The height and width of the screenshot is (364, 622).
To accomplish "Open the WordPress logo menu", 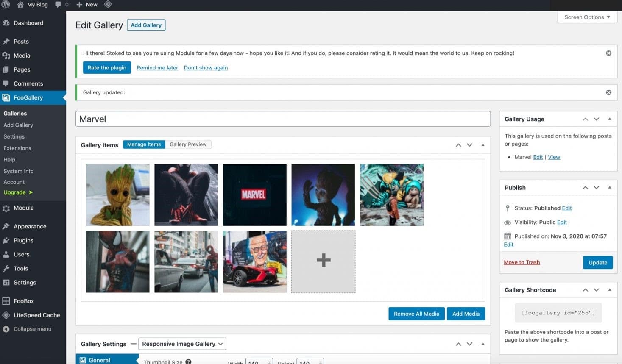I will (x=6, y=5).
